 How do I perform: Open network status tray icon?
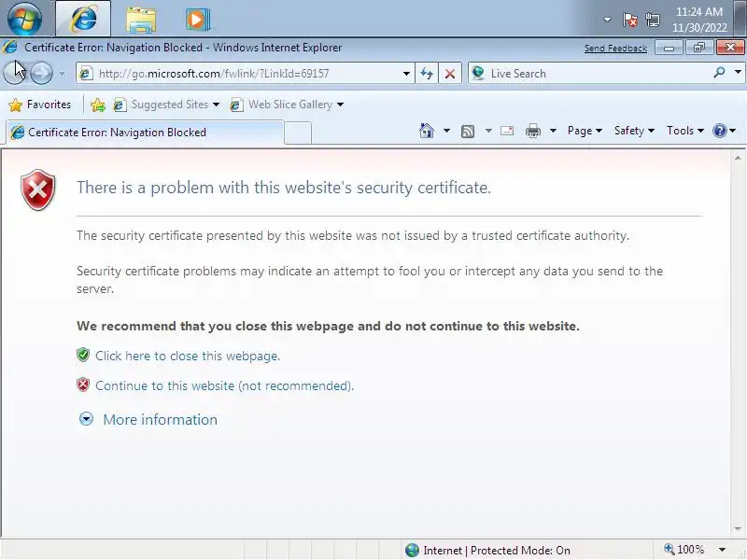tap(652, 20)
